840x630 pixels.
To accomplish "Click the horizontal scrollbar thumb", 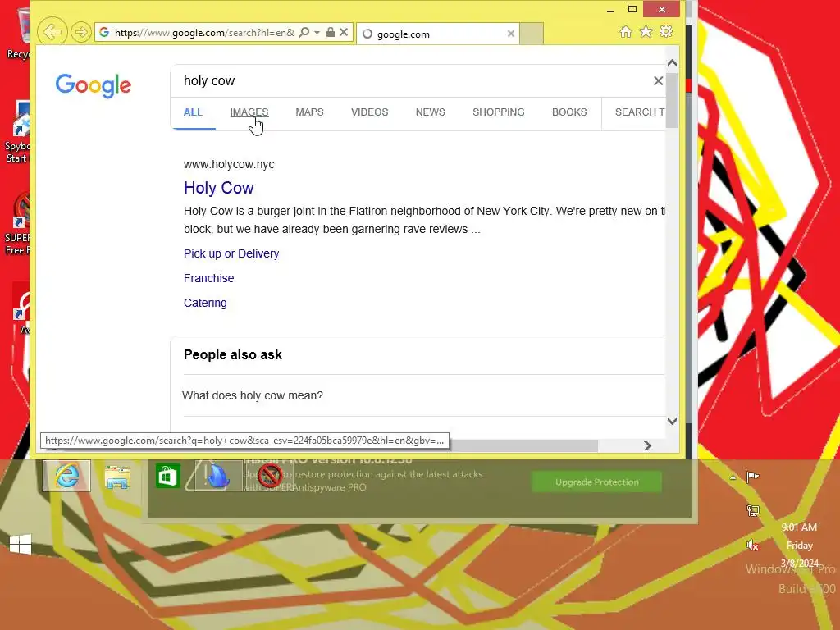I will [x=523, y=445].
